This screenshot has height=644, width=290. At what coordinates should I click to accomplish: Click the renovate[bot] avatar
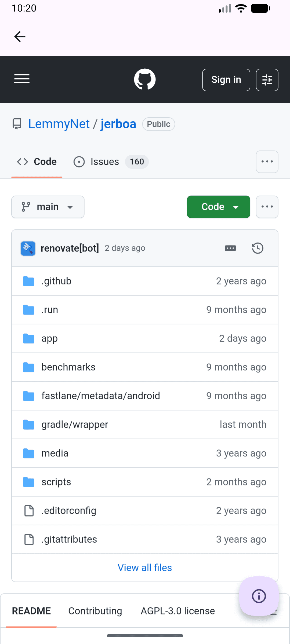pyautogui.click(x=28, y=248)
